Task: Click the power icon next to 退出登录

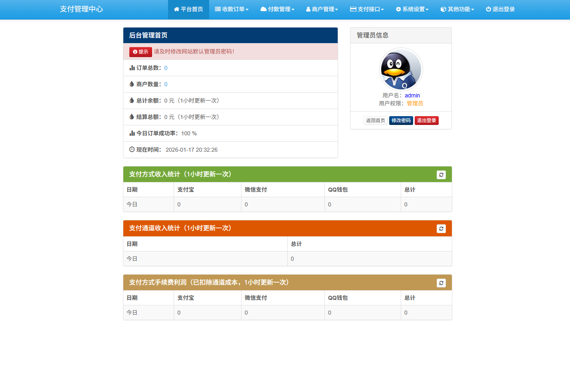Action: 487,9
